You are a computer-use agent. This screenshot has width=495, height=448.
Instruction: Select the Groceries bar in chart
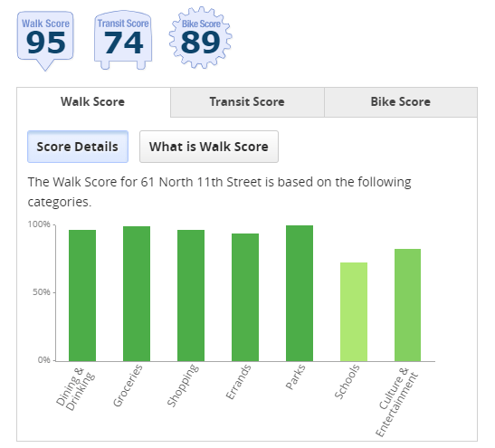[137, 293]
